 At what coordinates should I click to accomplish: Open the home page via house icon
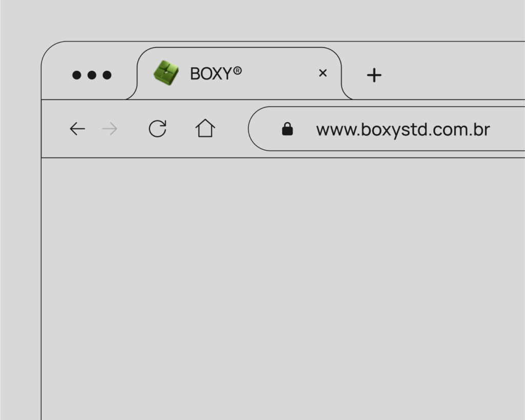tap(205, 128)
